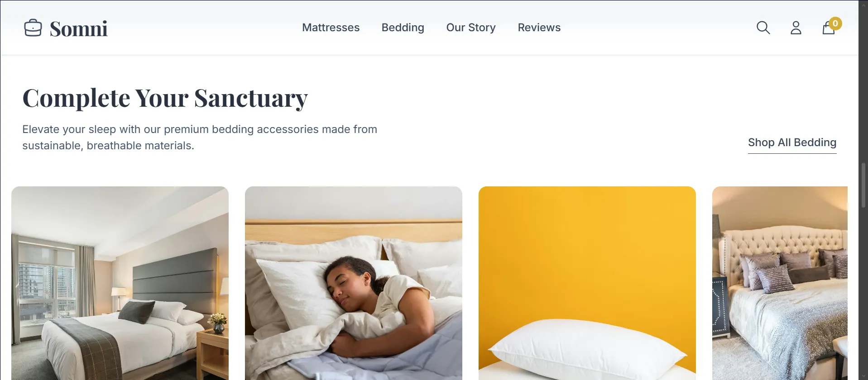
Task: Open the shopping bag cart icon
Action: 829,28
